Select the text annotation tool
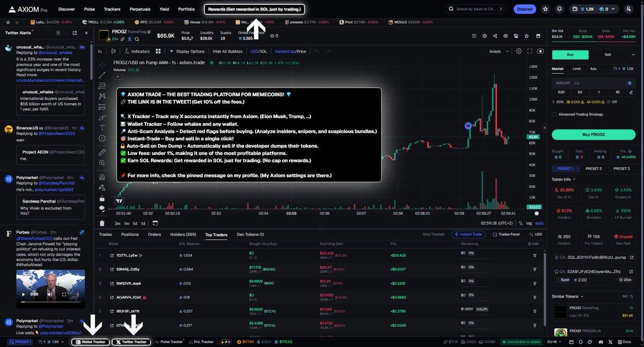The width and height of the screenshot is (644, 347). coord(102,128)
